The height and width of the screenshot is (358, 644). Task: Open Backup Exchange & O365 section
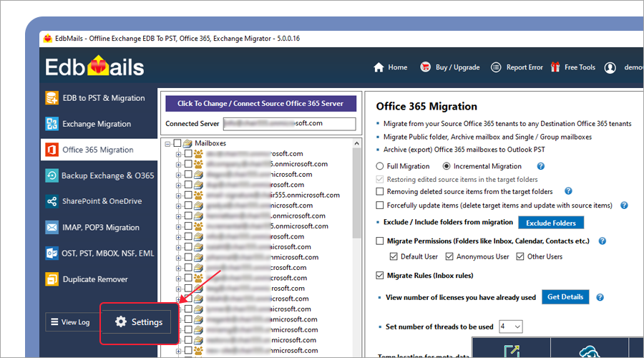(99, 175)
